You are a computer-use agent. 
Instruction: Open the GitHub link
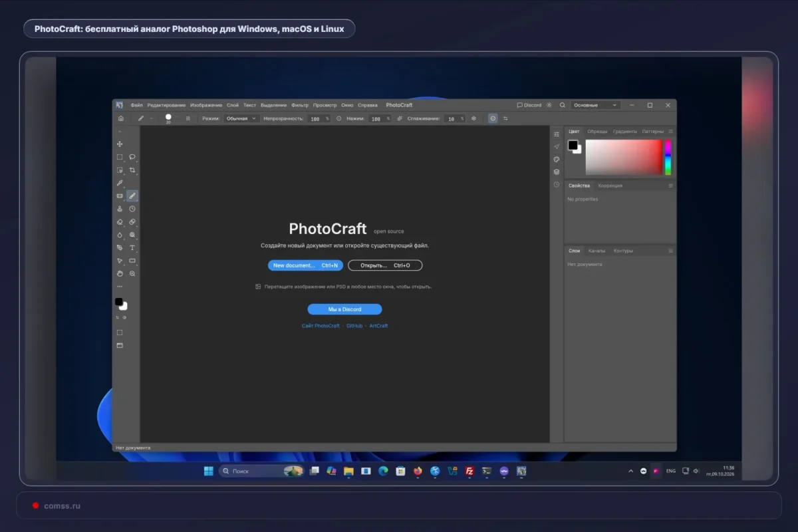354,326
